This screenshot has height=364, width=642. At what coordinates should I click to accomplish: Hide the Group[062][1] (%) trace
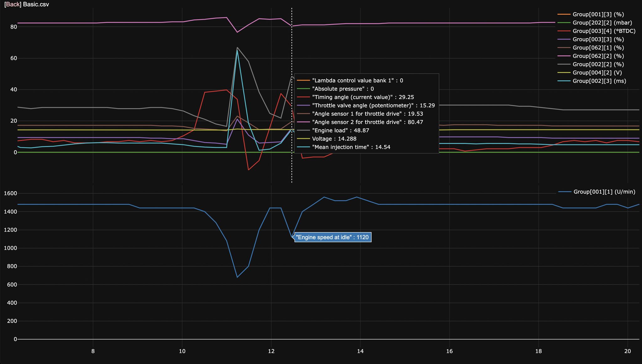point(591,48)
